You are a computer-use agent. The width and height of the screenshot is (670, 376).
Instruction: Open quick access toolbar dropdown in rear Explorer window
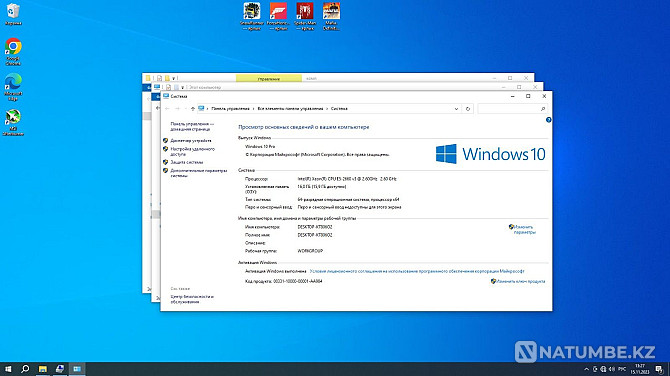coord(173,78)
